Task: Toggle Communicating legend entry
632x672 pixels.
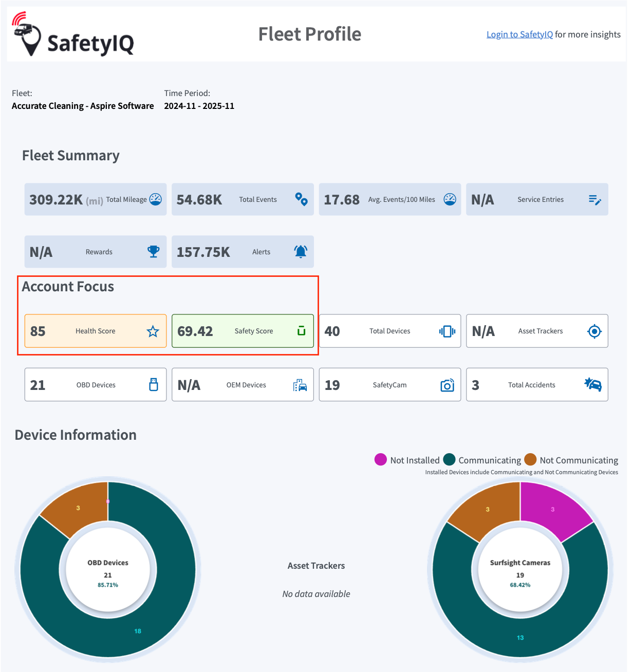Action: tap(482, 460)
